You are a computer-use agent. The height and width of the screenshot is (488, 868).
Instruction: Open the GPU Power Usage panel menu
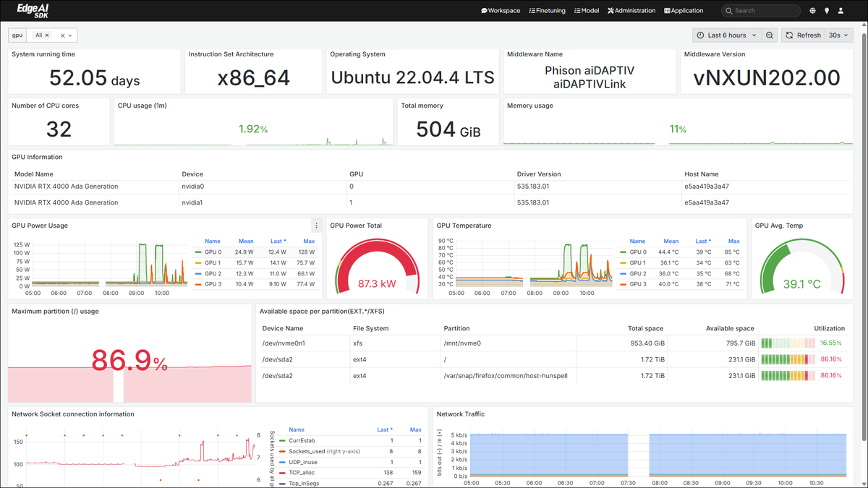316,225
